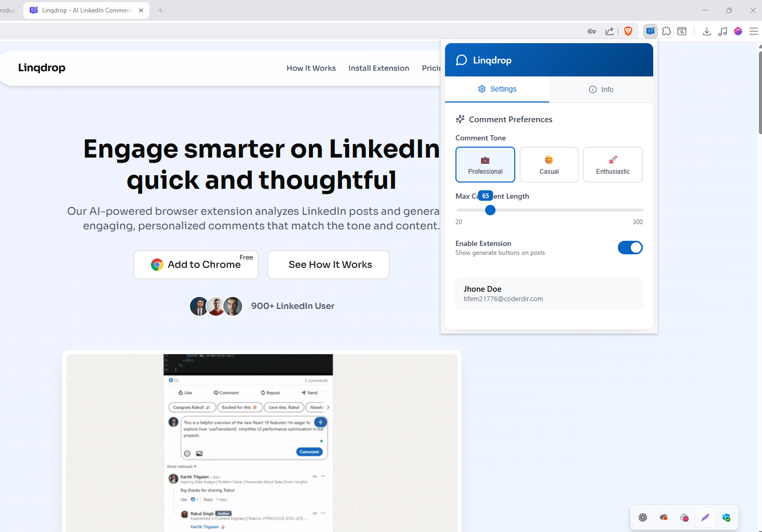Screen dimensions: 762x532
Task: Open Install Extension nav link
Action: click(379, 68)
